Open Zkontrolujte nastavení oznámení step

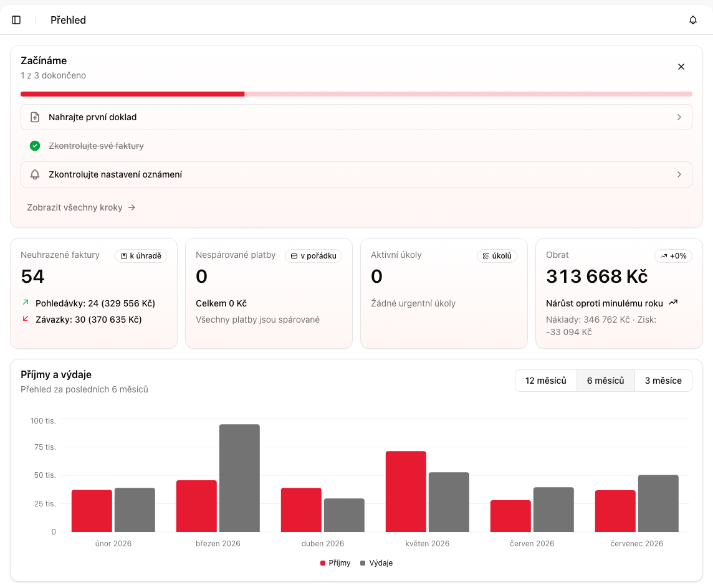pos(356,174)
